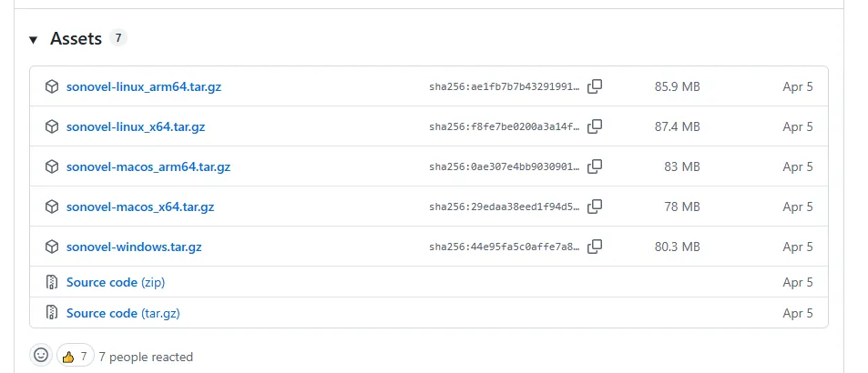Open the smiley add-reaction picker
Image resolution: width=868 pixels, height=373 pixels.
[x=41, y=356]
